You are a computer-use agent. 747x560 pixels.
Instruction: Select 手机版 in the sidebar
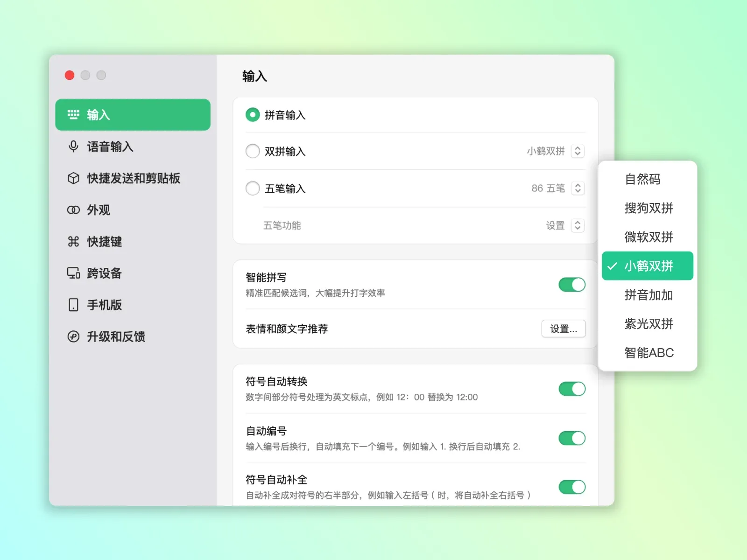[x=133, y=305]
